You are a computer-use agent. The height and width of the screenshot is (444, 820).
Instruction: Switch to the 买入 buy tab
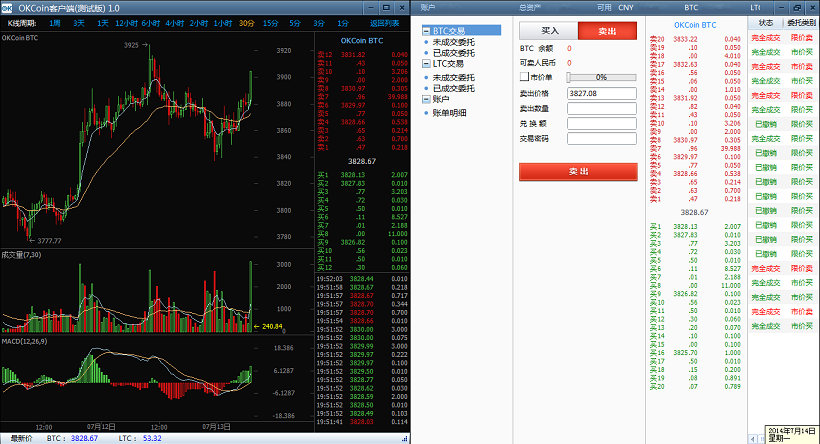pyautogui.click(x=548, y=31)
